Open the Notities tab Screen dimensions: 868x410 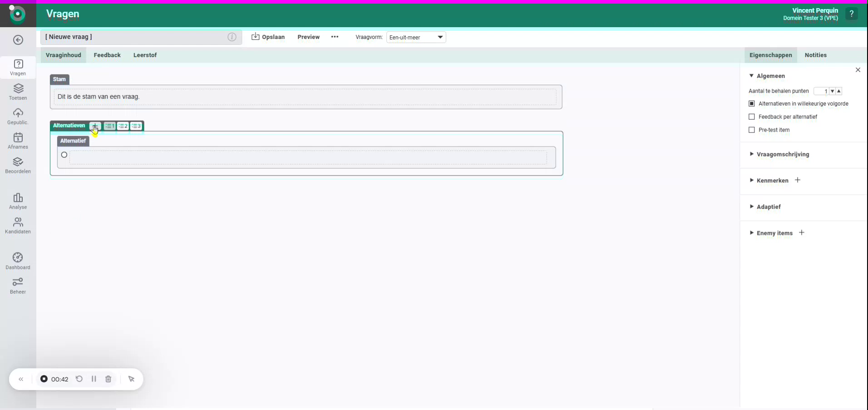(x=817, y=55)
